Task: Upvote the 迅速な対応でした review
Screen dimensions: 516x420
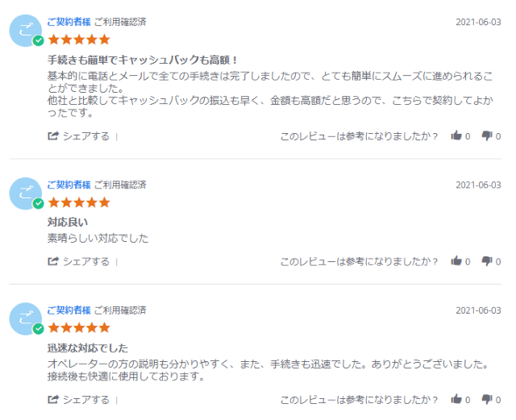Action: tap(456, 400)
